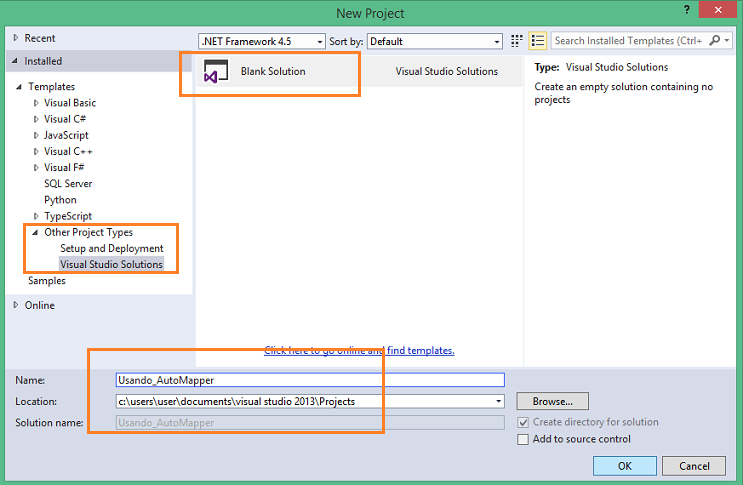
Task: Close the New Project dialog
Action: (x=718, y=10)
